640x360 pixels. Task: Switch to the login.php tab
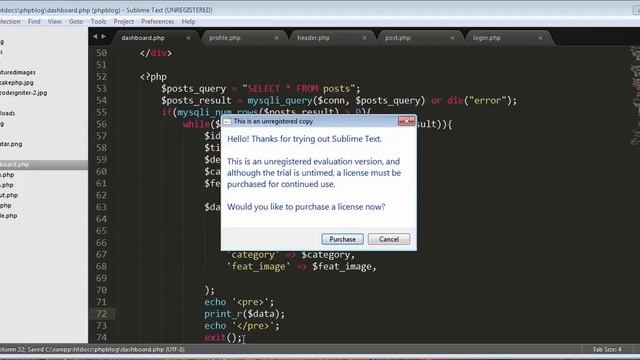[487, 38]
